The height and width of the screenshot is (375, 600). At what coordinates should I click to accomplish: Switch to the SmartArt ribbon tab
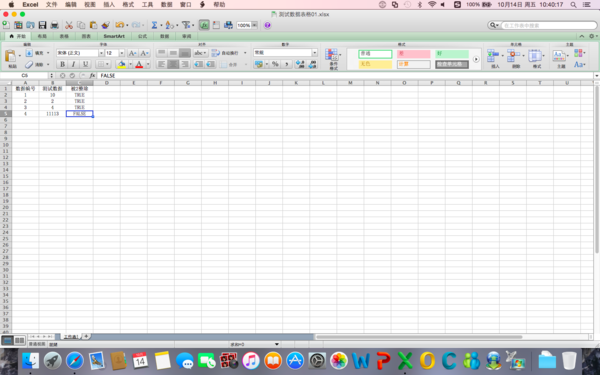pyautogui.click(x=114, y=36)
